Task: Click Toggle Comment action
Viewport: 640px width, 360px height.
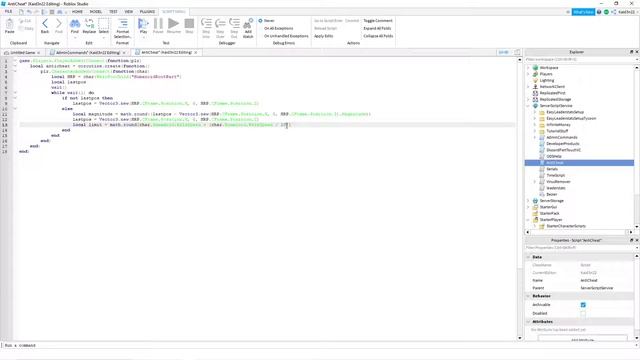Action: click(x=378, y=20)
